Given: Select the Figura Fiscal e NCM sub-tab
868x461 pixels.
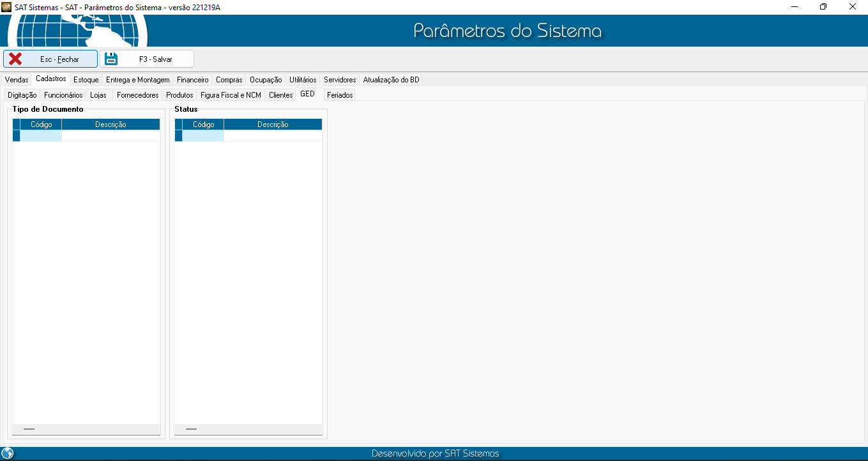Looking at the screenshot, I should click(231, 95).
